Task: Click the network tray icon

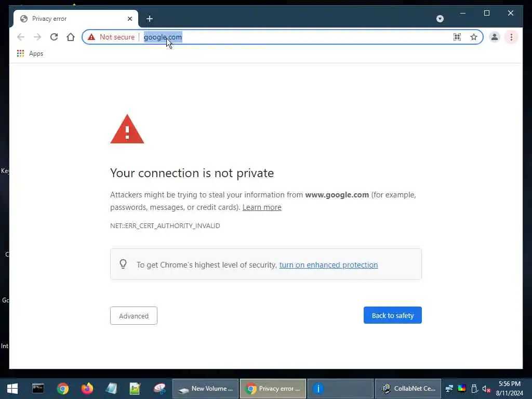Action: tap(449, 389)
